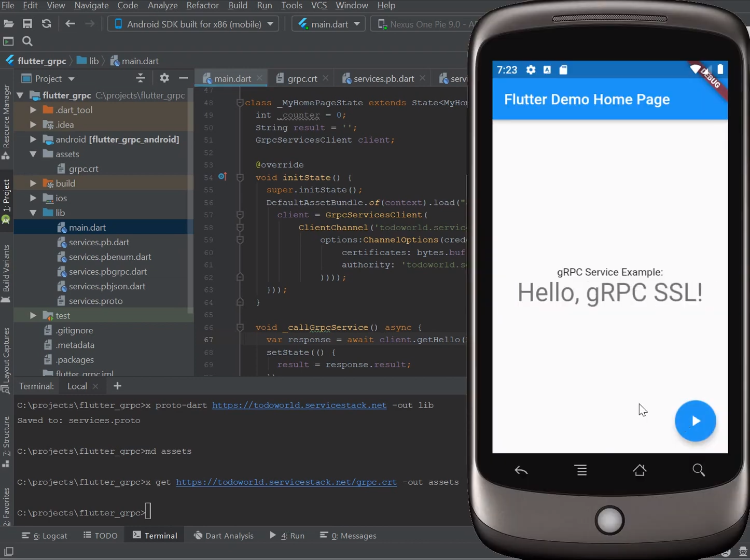
Task: Open file via the toolbar Open icon
Action: click(9, 24)
